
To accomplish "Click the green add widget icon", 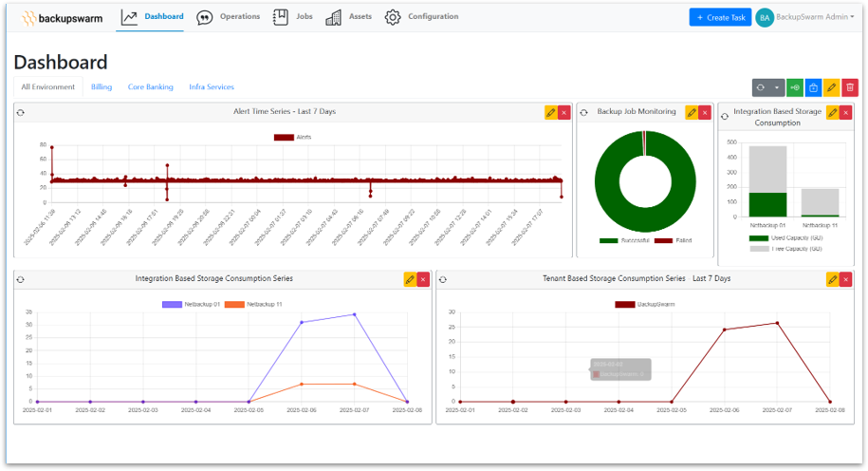I will click(x=795, y=87).
